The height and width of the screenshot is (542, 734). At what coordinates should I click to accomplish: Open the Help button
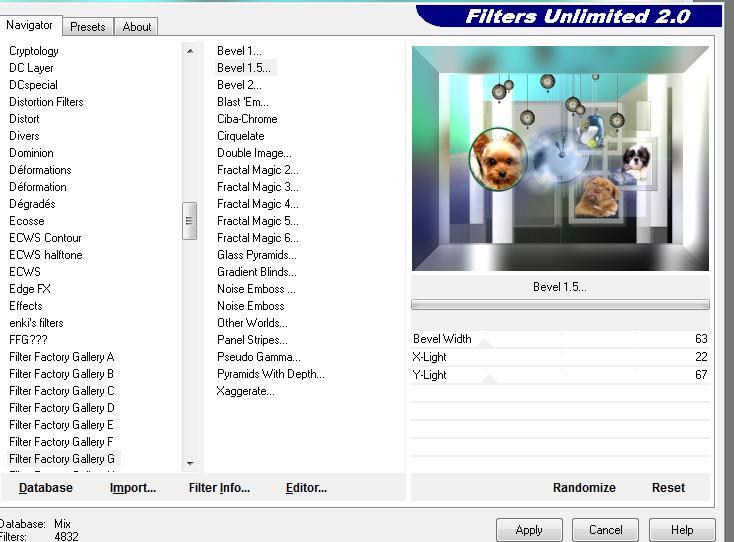pos(682,530)
